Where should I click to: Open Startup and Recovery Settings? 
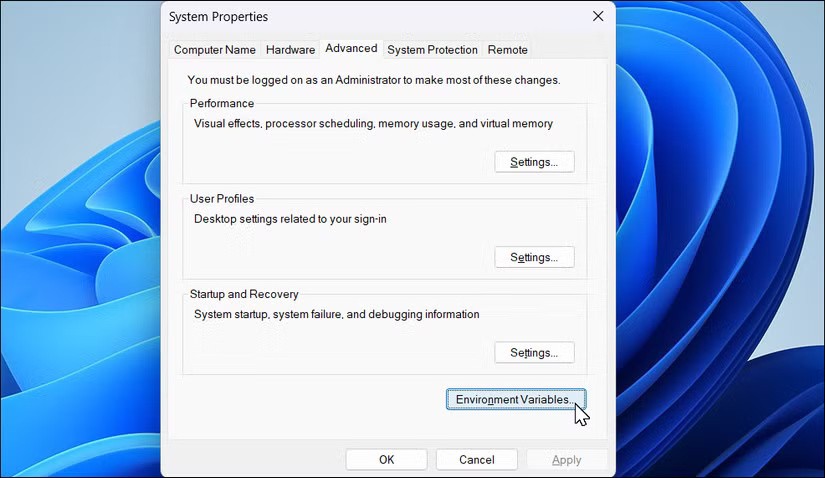pyautogui.click(x=534, y=352)
